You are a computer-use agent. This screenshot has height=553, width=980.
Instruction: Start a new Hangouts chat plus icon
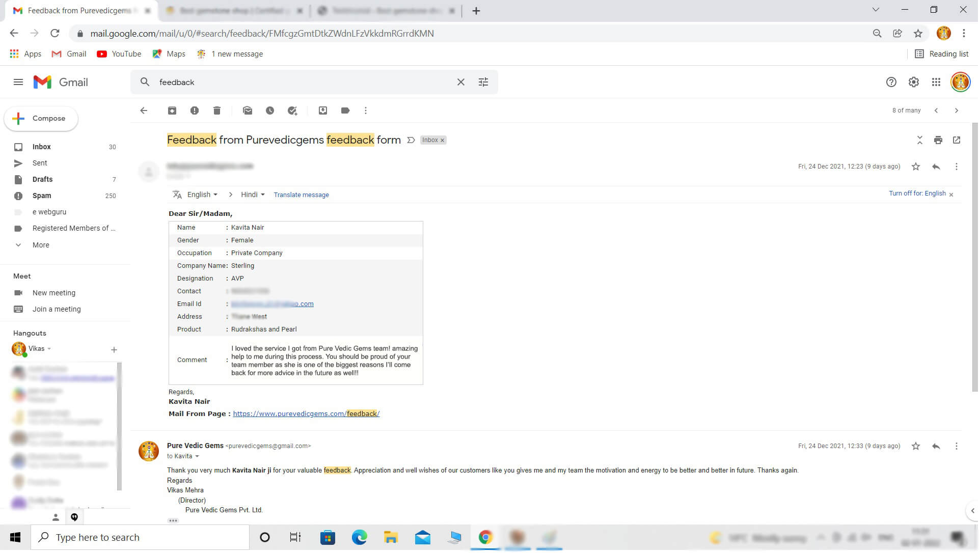point(114,350)
